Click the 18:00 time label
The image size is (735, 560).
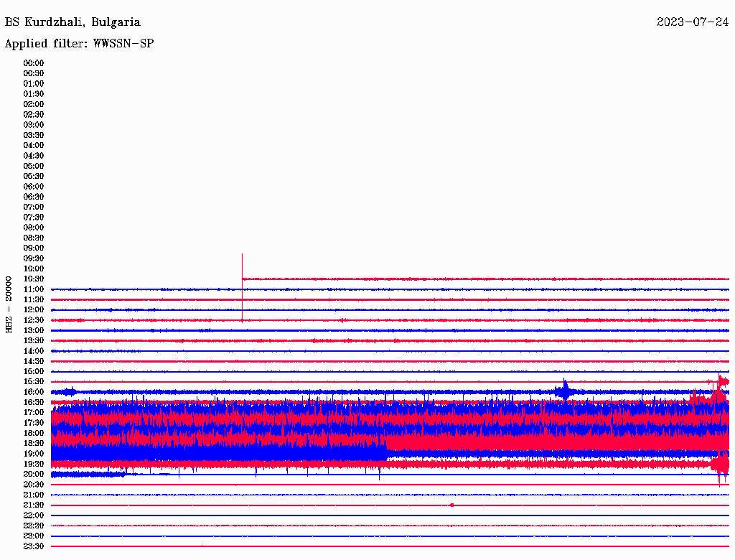[34, 433]
